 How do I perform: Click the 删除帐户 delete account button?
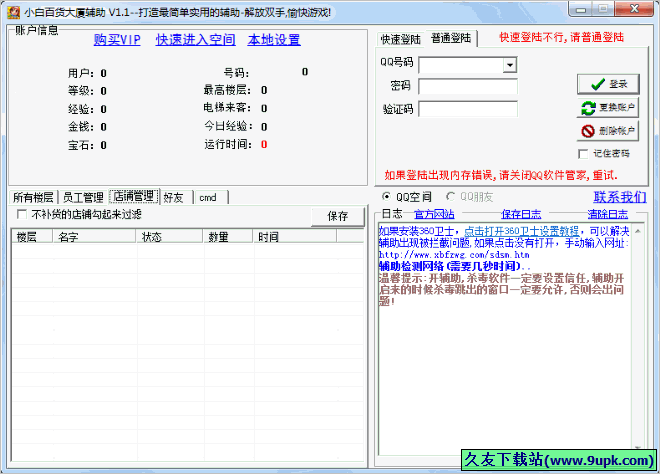tap(608, 131)
